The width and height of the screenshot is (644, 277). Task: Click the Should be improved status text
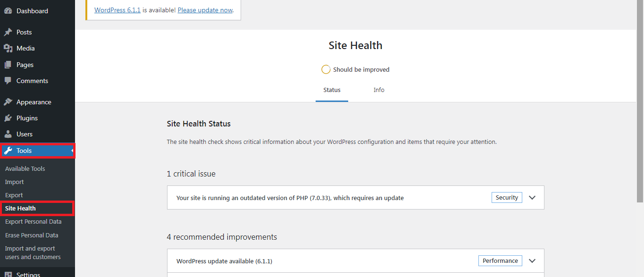(361, 69)
